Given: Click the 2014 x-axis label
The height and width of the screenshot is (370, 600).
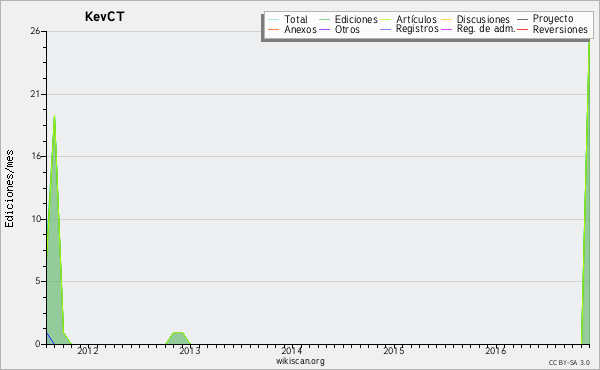Looking at the screenshot, I should pyautogui.click(x=292, y=350).
